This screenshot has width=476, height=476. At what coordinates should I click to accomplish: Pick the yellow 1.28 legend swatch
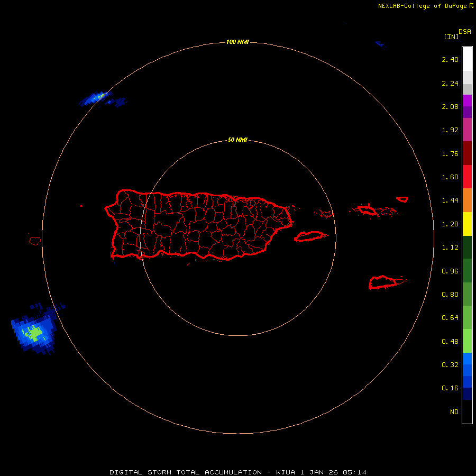467,224
